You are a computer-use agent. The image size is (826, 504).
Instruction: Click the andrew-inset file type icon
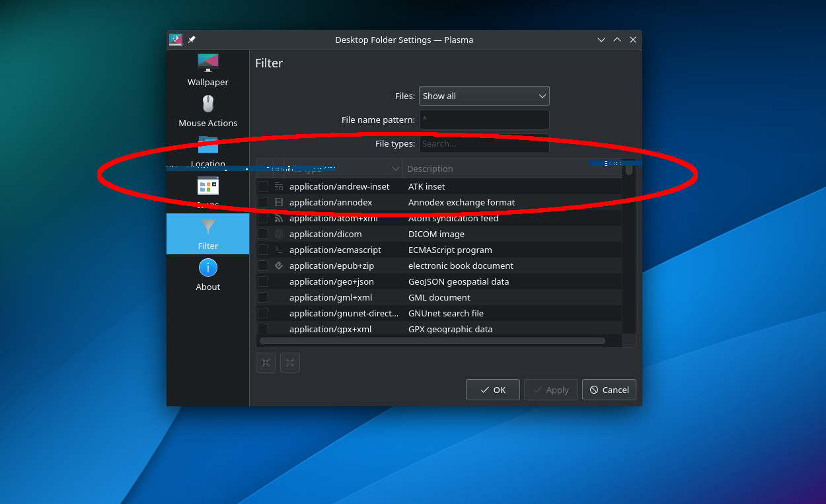coord(279,186)
